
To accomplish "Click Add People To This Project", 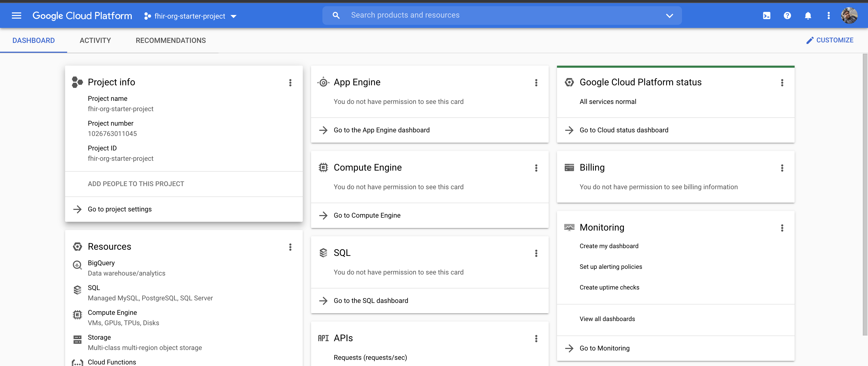I will pyautogui.click(x=136, y=184).
